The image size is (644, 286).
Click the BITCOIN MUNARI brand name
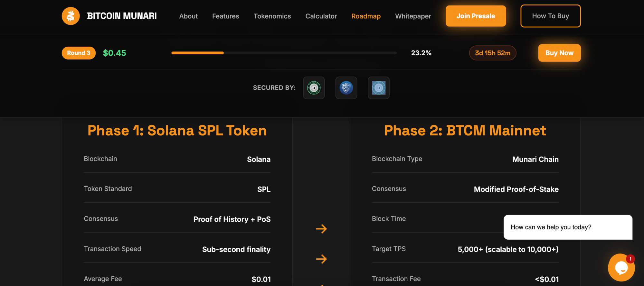tap(122, 16)
